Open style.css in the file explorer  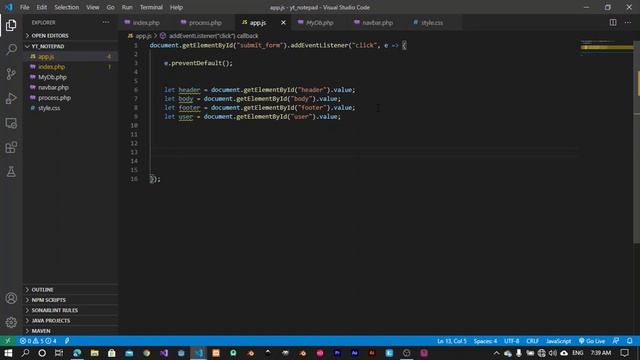(x=49, y=108)
